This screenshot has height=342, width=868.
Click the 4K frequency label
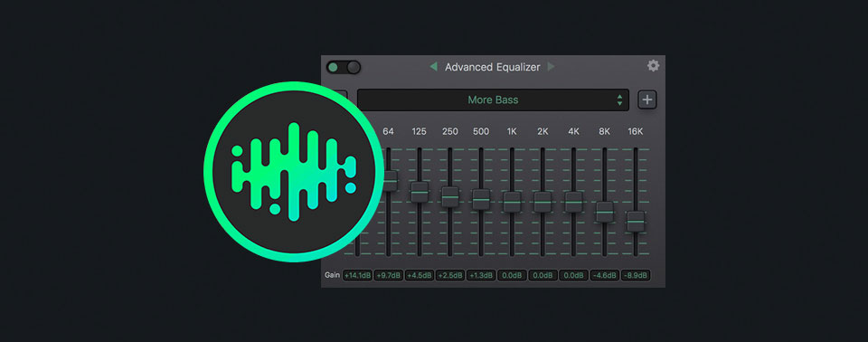click(x=573, y=132)
